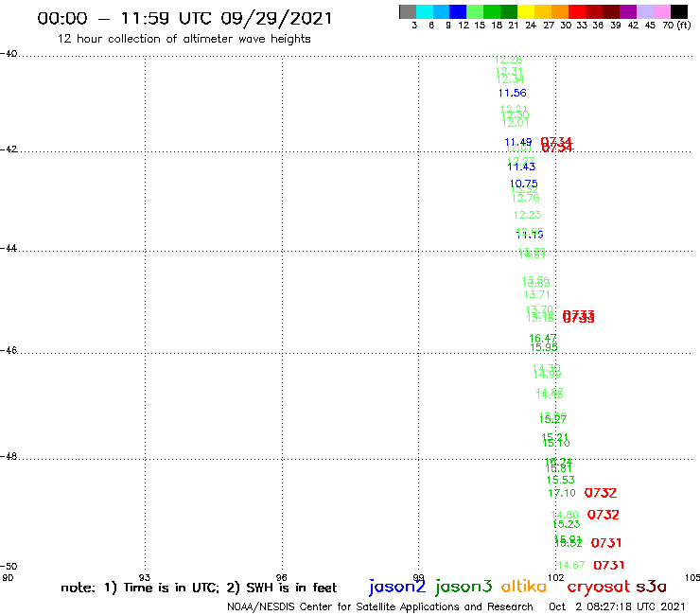
Task: Select the 12.76 wave height value
Action: pyautogui.click(x=525, y=198)
